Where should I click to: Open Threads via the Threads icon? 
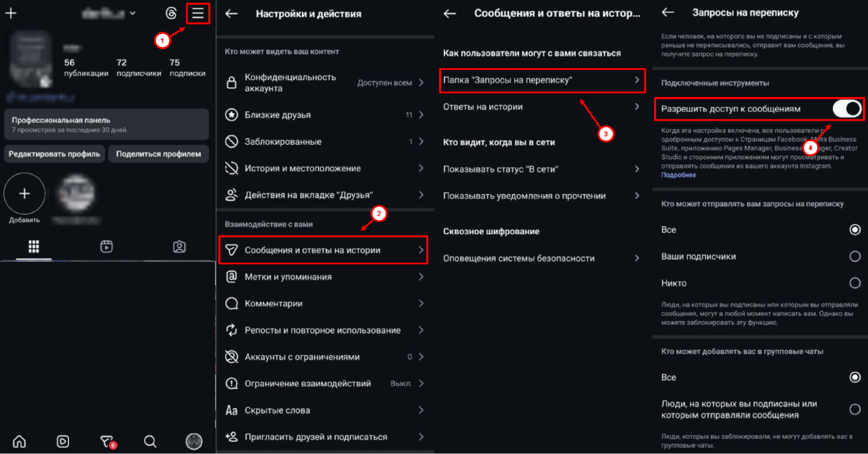(x=171, y=13)
